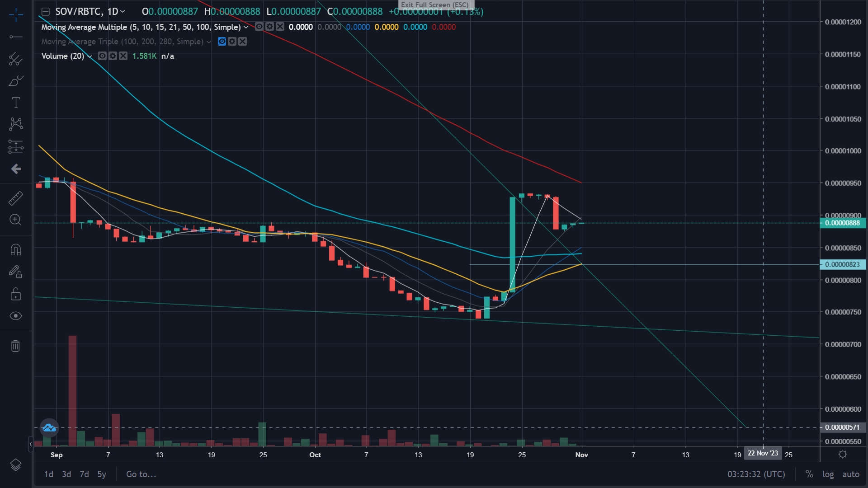This screenshot has height=488, width=868.
Task: Select the 5y time range
Action: (x=102, y=474)
